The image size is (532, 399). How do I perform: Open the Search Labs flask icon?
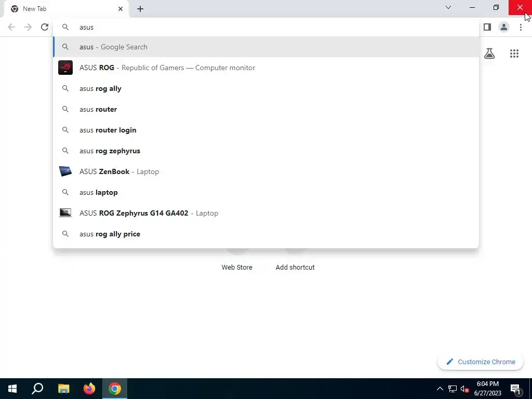point(489,54)
